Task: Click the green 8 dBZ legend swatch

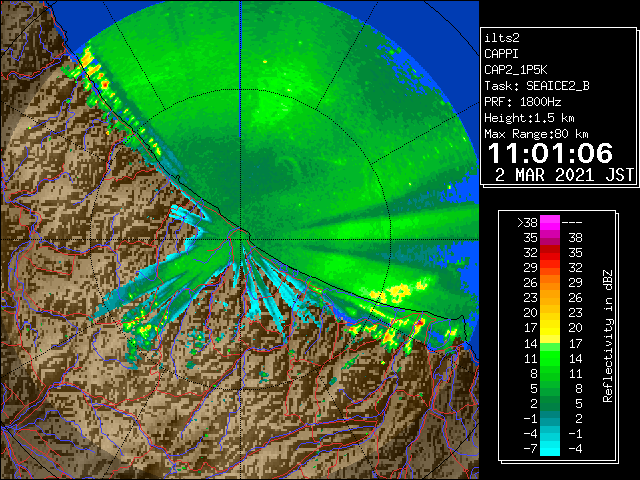Action: pyautogui.click(x=550, y=373)
